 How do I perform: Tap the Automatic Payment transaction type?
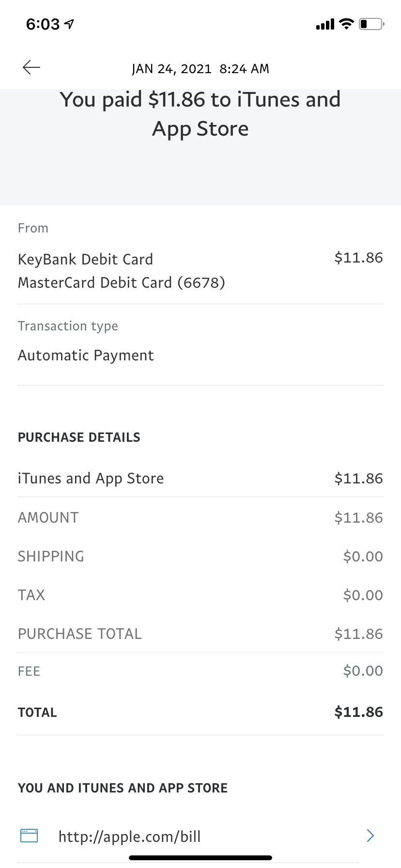[x=86, y=355]
